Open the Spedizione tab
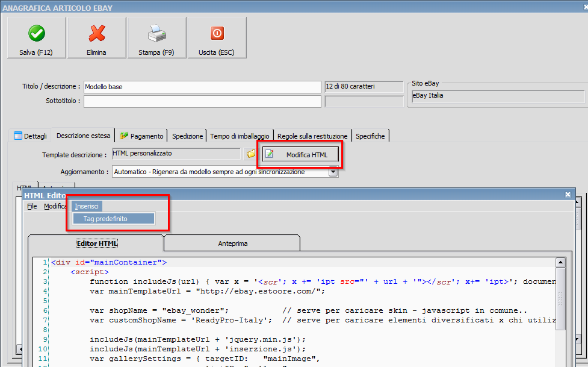The width and height of the screenshot is (588, 367). tap(187, 136)
